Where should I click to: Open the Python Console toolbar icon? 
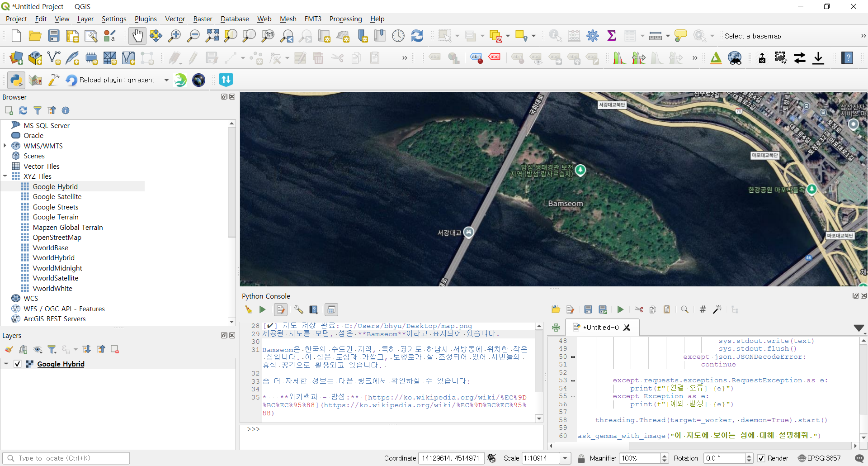(16, 80)
